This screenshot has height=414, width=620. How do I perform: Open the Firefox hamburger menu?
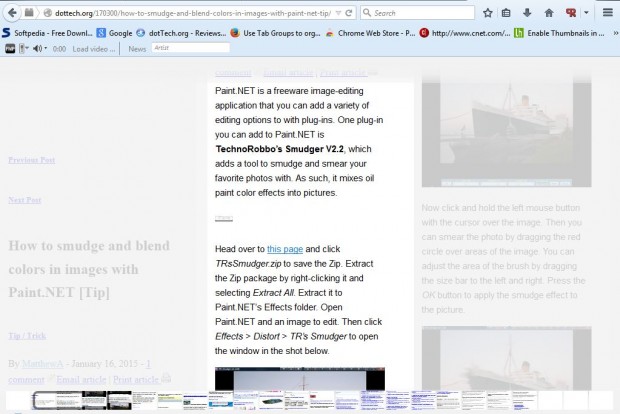[x=609, y=13]
